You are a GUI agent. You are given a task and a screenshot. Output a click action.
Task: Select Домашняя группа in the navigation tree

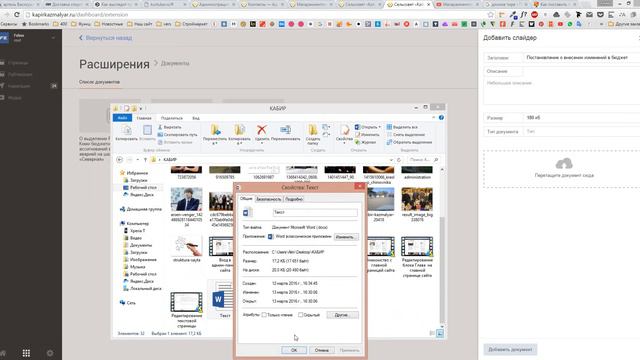pos(141,209)
